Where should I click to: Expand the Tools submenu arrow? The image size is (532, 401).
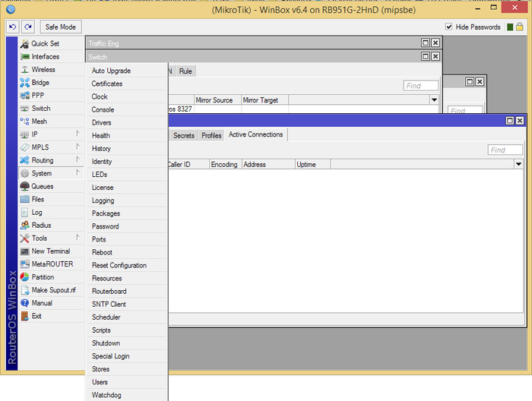78,237
